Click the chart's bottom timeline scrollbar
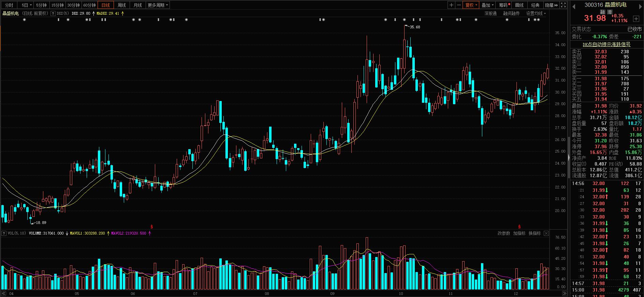The image size is (644, 297). [x=273, y=294]
